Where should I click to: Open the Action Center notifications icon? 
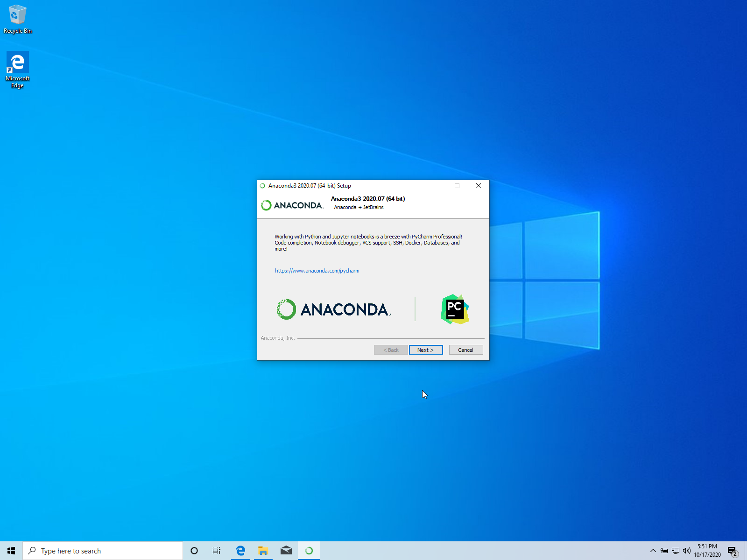(x=733, y=551)
